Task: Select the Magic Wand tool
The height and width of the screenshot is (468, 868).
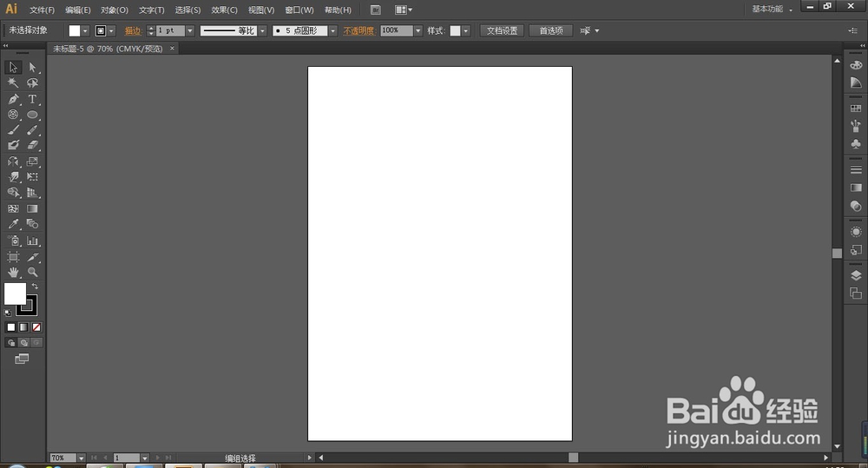Action: click(13, 82)
